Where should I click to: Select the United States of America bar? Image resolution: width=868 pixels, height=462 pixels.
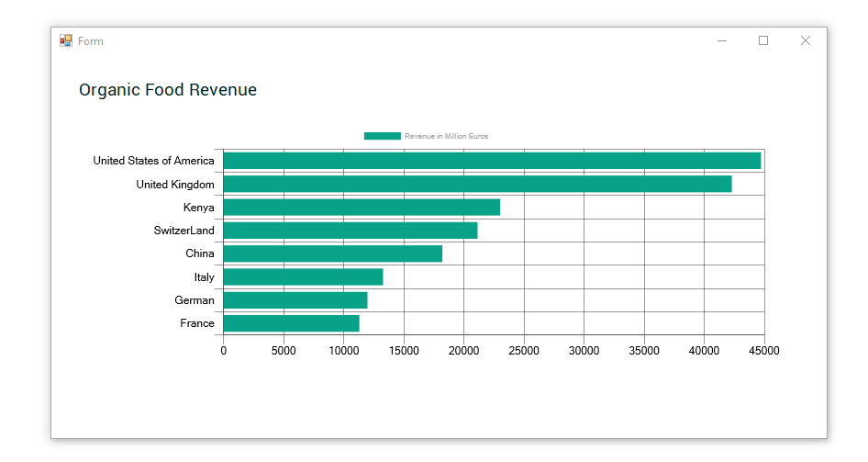492,161
